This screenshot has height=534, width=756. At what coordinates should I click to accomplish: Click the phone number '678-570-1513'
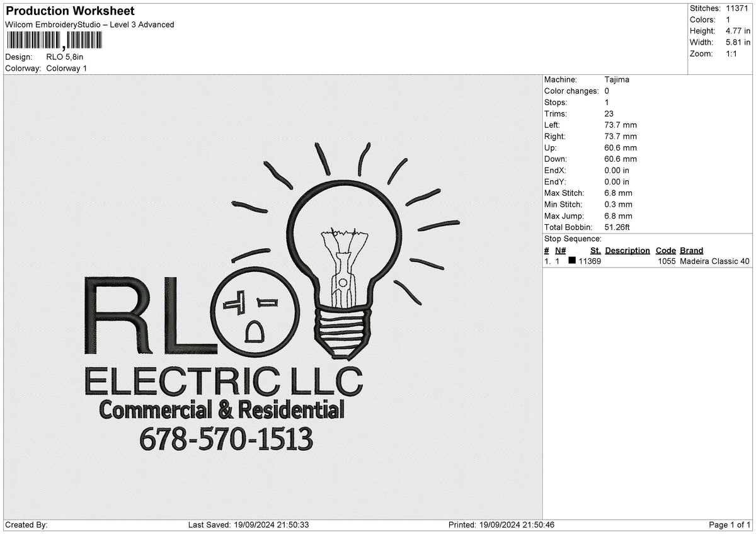pyautogui.click(x=226, y=439)
